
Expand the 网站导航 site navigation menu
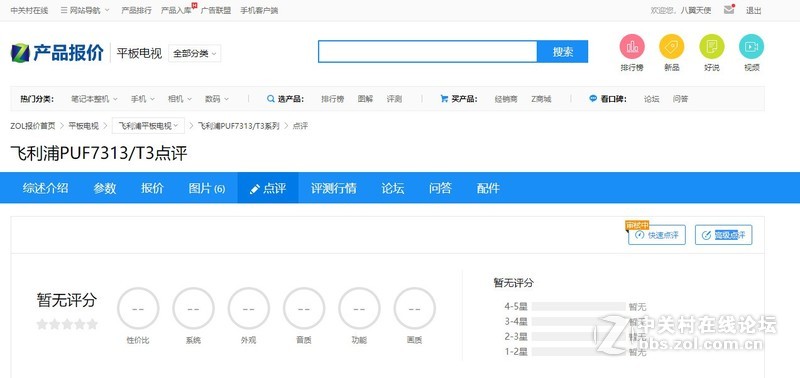85,10
